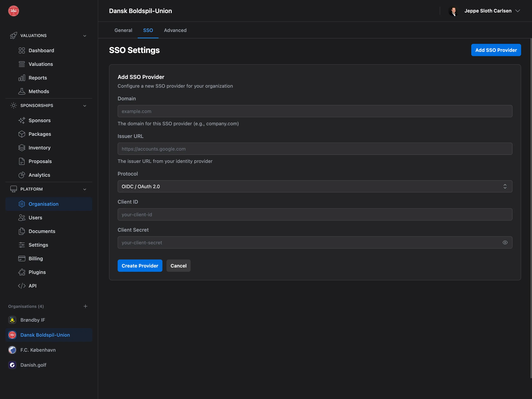This screenshot has width=532, height=399.
Task: Open Sponsors sparkle icon
Action: coord(22,120)
